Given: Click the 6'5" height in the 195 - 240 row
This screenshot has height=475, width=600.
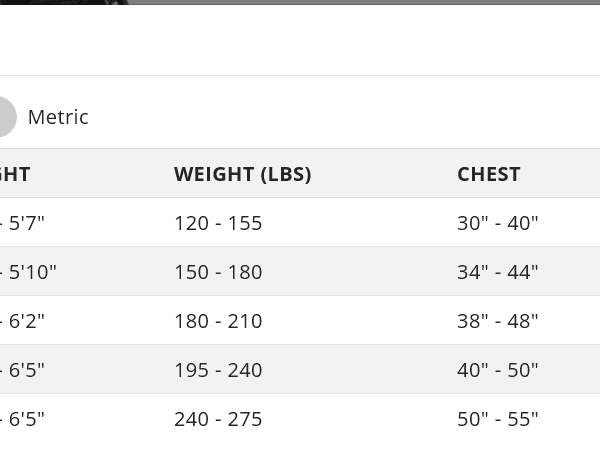Looking at the screenshot, I should [26, 370].
